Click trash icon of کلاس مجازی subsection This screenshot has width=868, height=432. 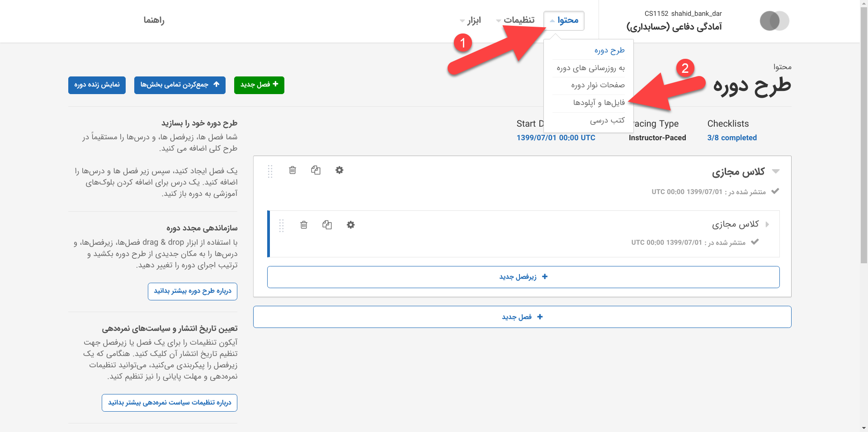coord(304,225)
